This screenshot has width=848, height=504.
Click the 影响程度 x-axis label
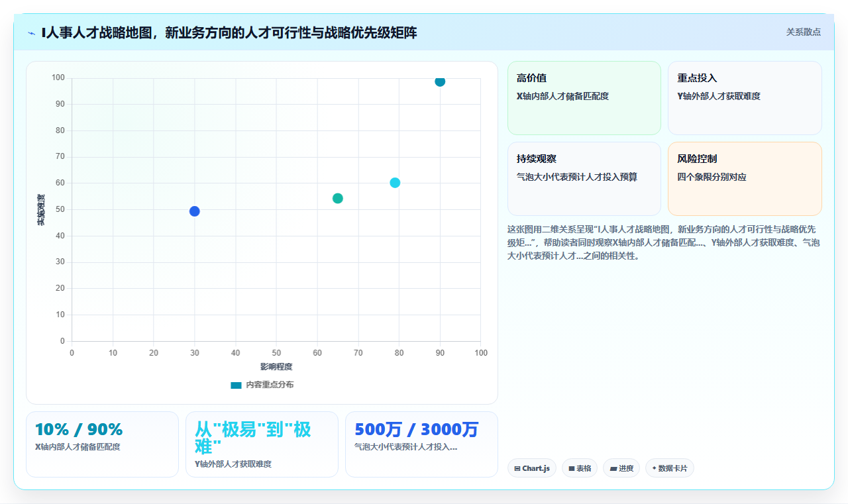(276, 366)
